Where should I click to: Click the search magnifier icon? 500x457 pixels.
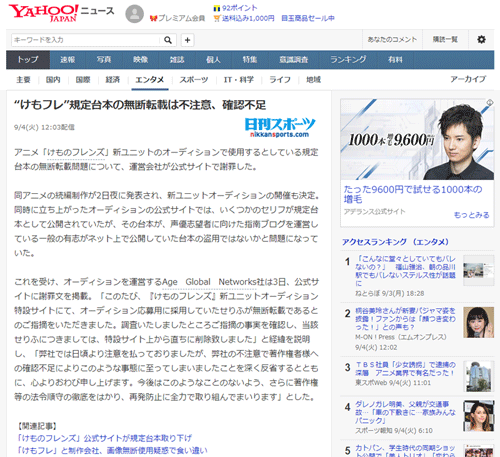(x=168, y=40)
